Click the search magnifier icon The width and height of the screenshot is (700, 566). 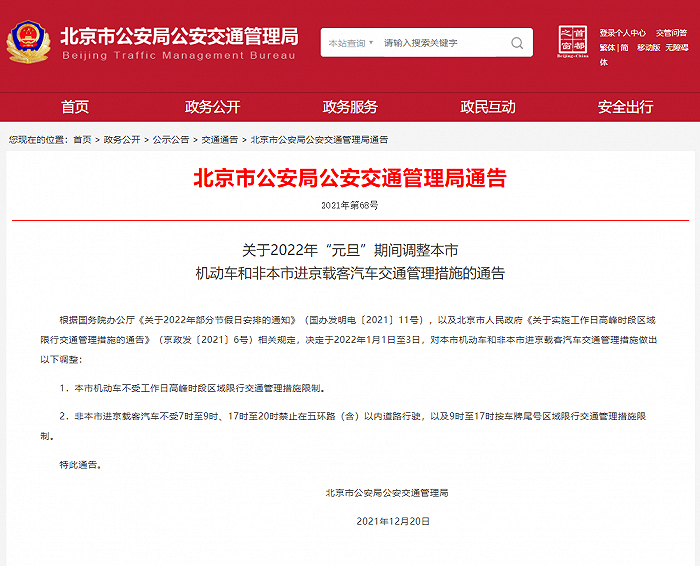tap(517, 43)
